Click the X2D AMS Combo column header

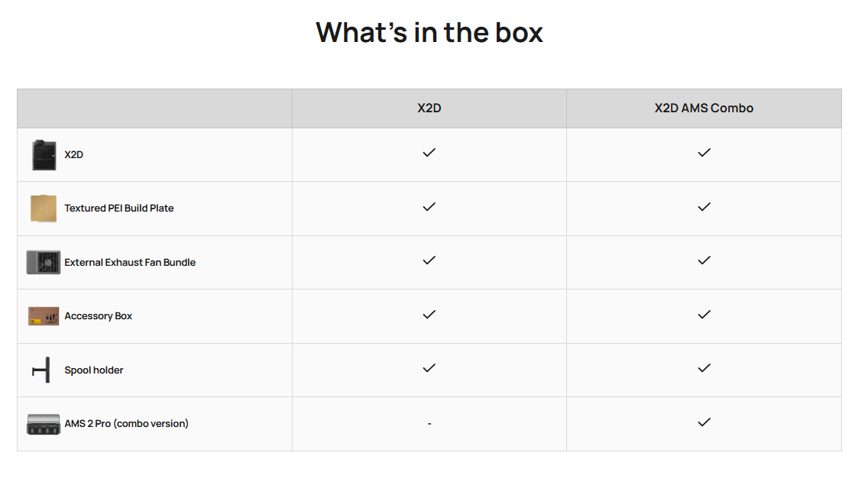[704, 108]
